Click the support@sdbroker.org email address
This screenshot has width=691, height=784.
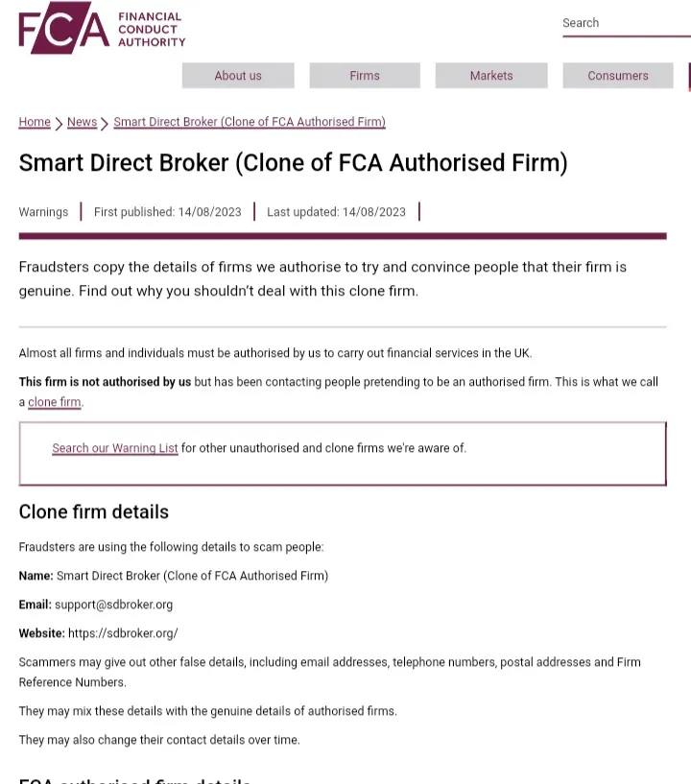pyautogui.click(x=113, y=605)
